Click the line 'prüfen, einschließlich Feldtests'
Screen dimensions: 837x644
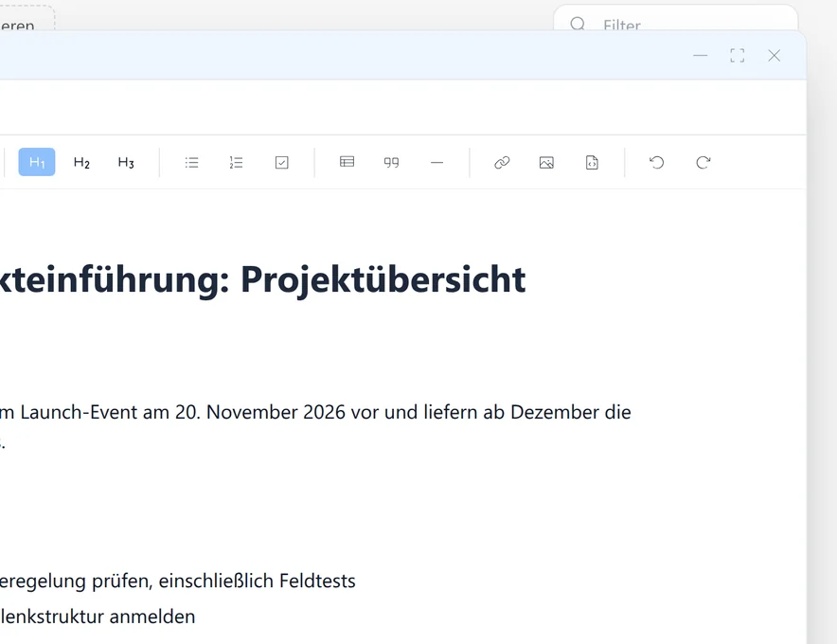(x=223, y=581)
